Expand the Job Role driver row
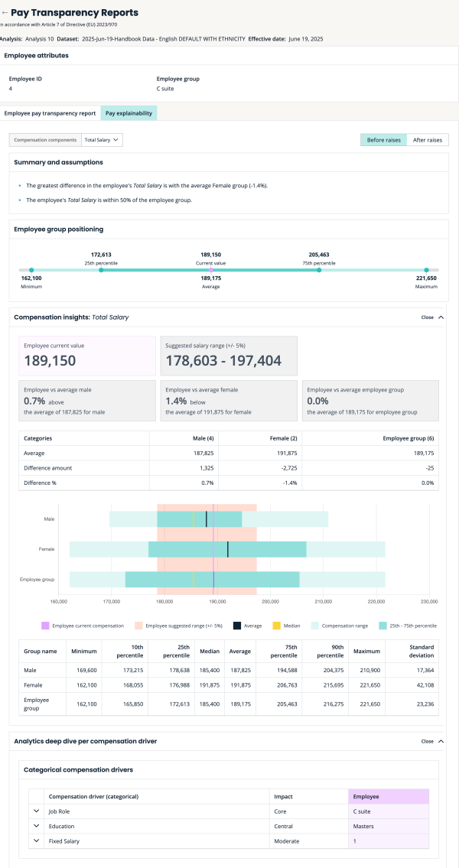 pyautogui.click(x=35, y=811)
